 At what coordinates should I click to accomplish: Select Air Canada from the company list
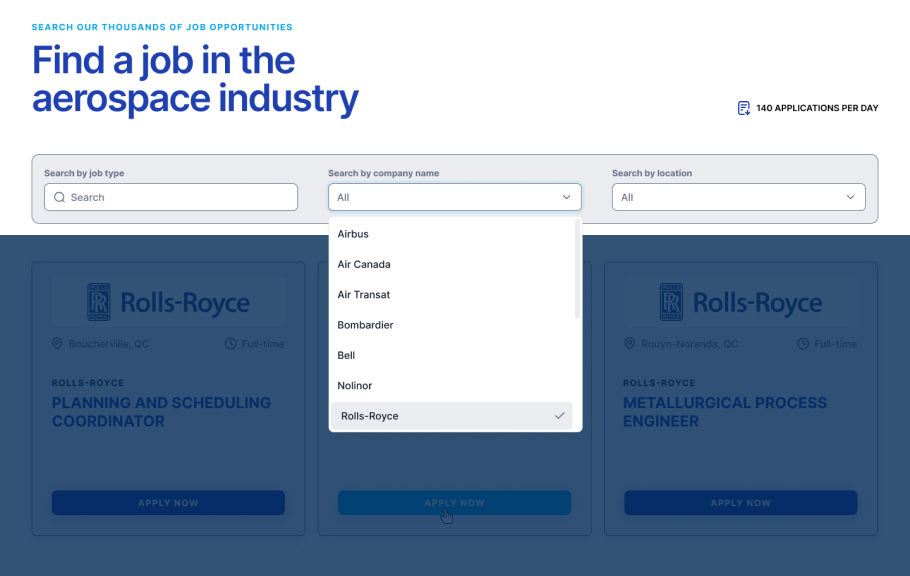[364, 264]
